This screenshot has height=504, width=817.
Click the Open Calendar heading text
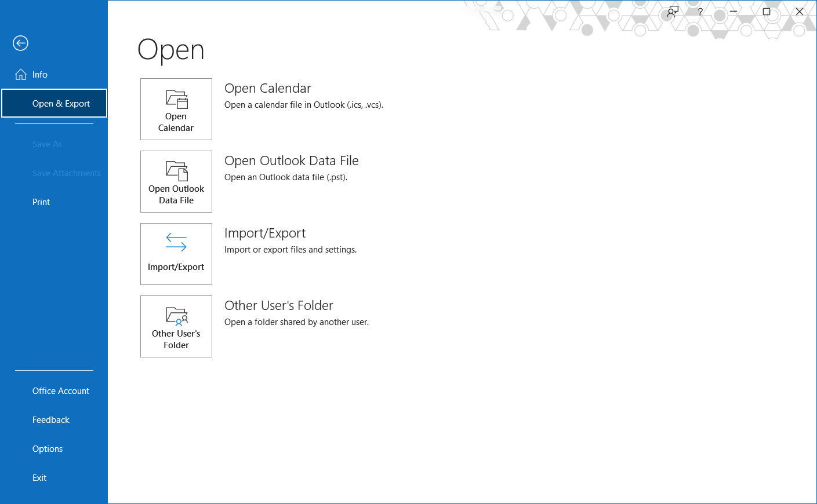[x=268, y=88]
